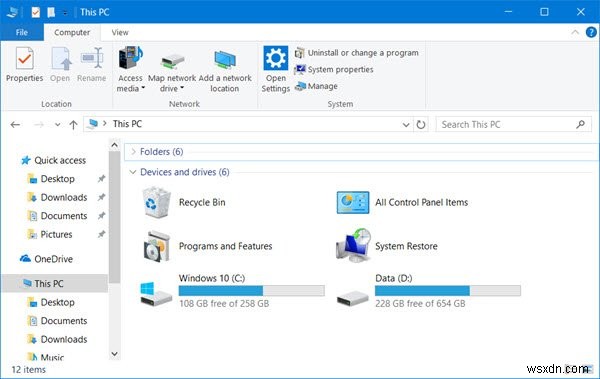The height and width of the screenshot is (379, 600).
Task: Open Downloads under This PC
Action: (57, 339)
